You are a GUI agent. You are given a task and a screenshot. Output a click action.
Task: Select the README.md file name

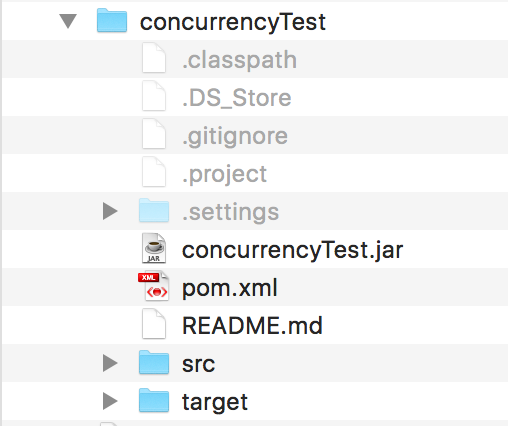click(252, 325)
